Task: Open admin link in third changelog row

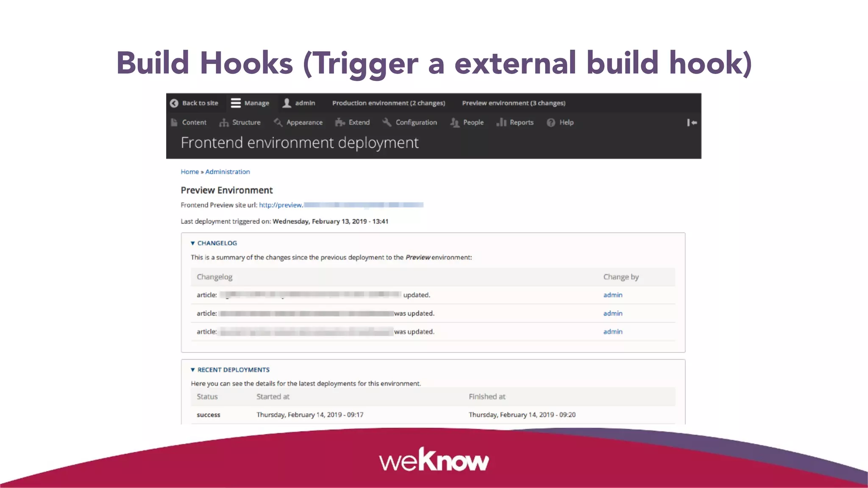Action: point(613,332)
